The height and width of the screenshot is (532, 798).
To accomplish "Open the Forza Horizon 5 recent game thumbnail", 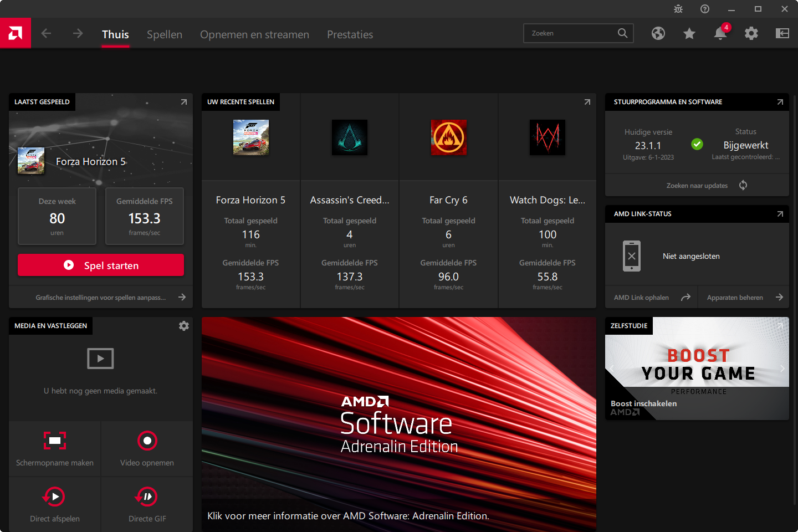I will pos(250,137).
